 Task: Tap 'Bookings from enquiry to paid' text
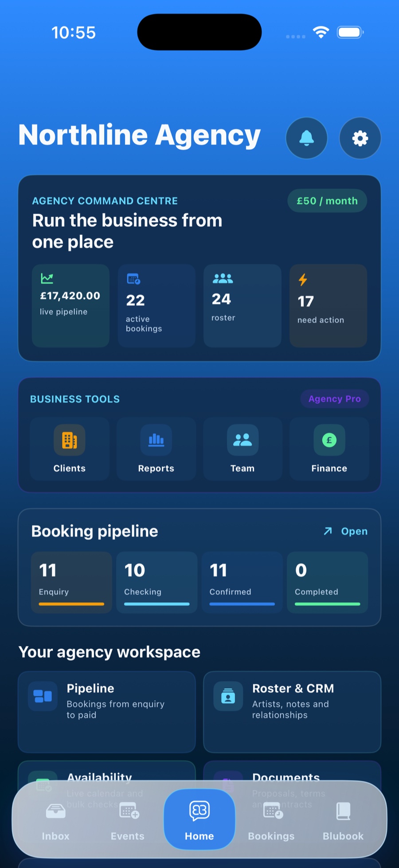tap(116, 709)
